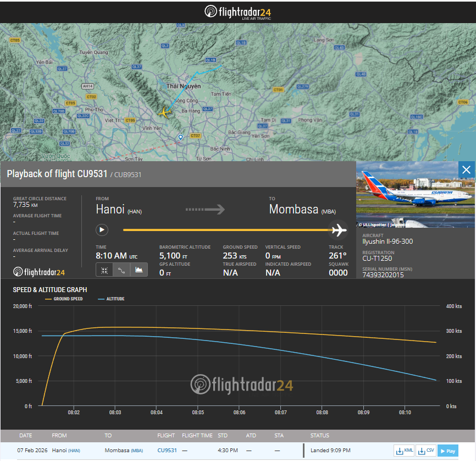
Task: Click the registration CU-T1250
Action: click(377, 259)
